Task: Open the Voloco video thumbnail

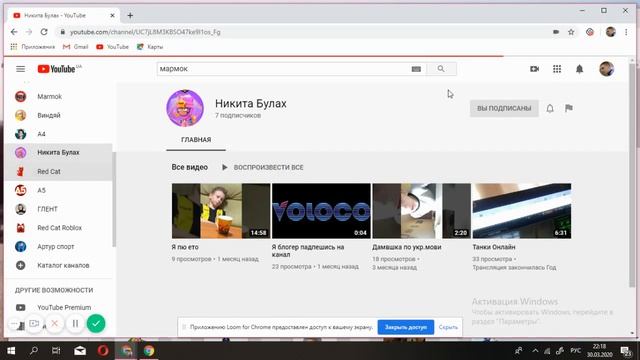Action: tap(321, 211)
